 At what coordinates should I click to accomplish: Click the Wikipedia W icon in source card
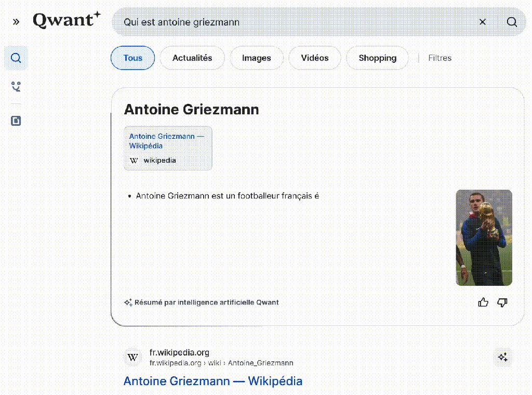tap(134, 161)
